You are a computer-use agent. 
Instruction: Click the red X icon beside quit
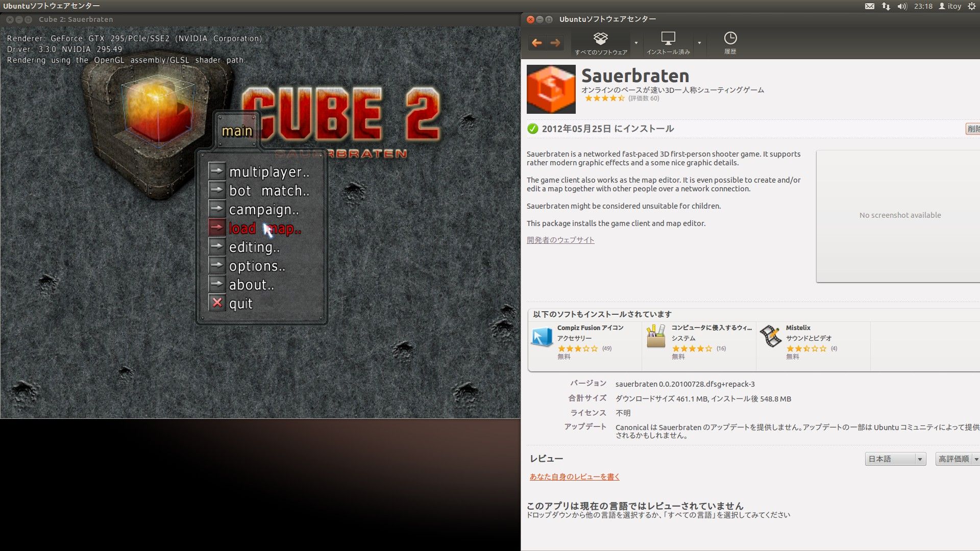217,303
